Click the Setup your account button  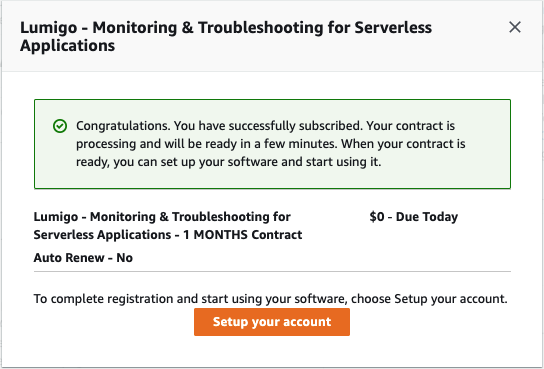pos(272,322)
